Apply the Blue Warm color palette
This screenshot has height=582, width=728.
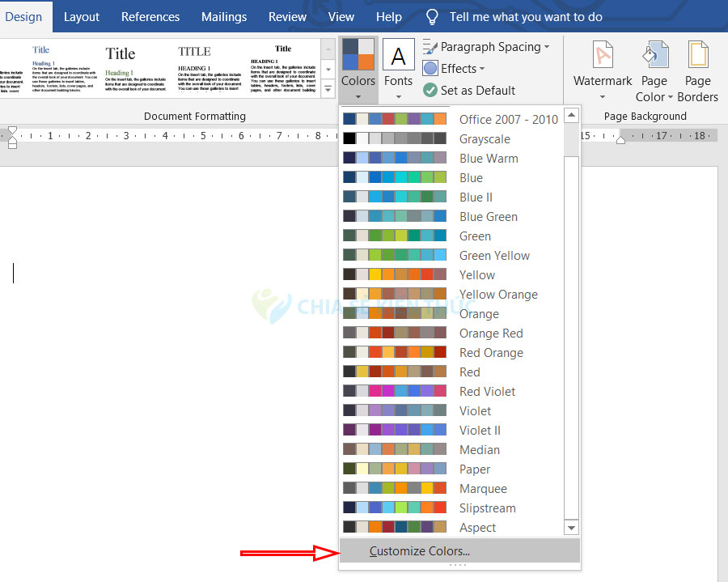pyautogui.click(x=489, y=159)
